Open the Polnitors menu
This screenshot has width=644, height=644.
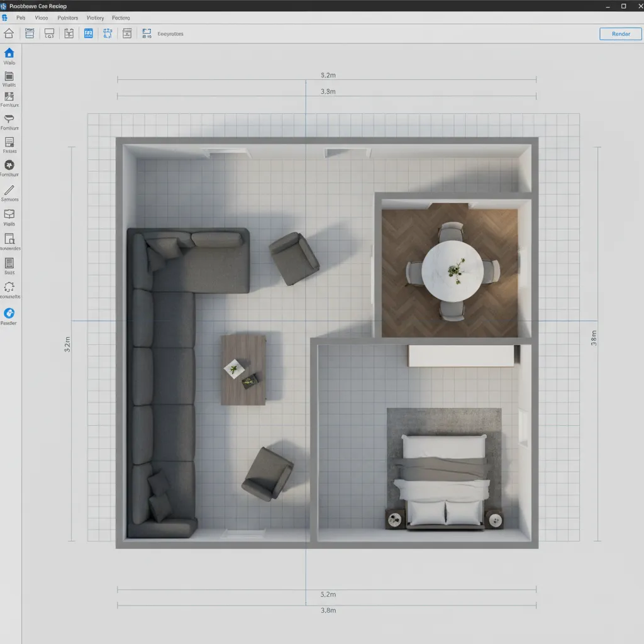67,18
